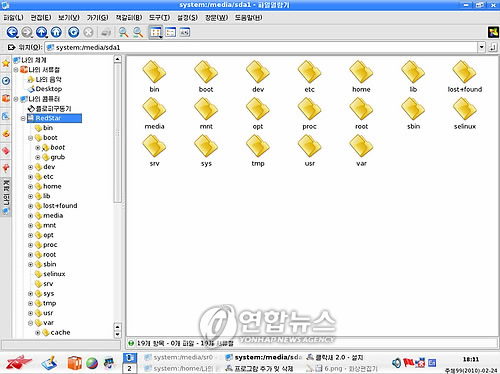Open the view menu (V)

[69, 18]
